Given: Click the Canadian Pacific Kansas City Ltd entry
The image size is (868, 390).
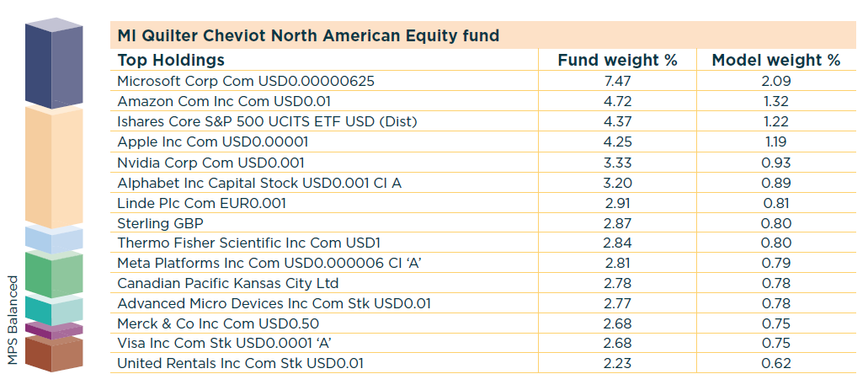Looking at the screenshot, I should click(227, 283).
